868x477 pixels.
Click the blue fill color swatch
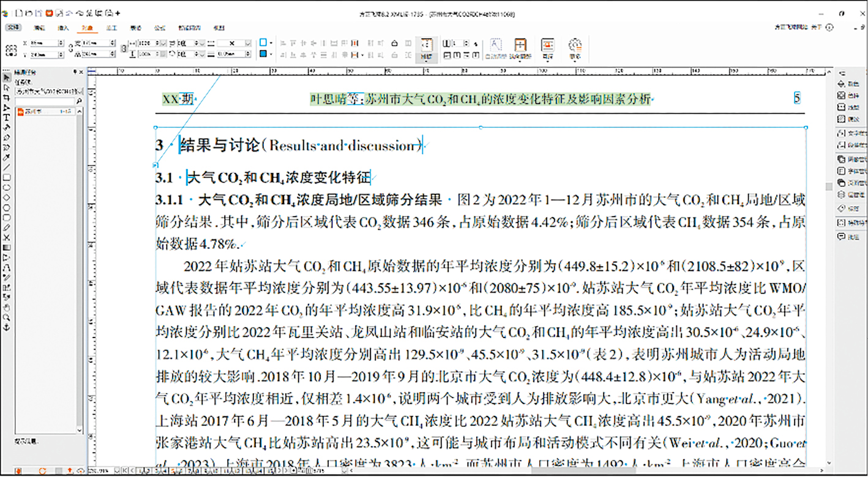point(263,54)
